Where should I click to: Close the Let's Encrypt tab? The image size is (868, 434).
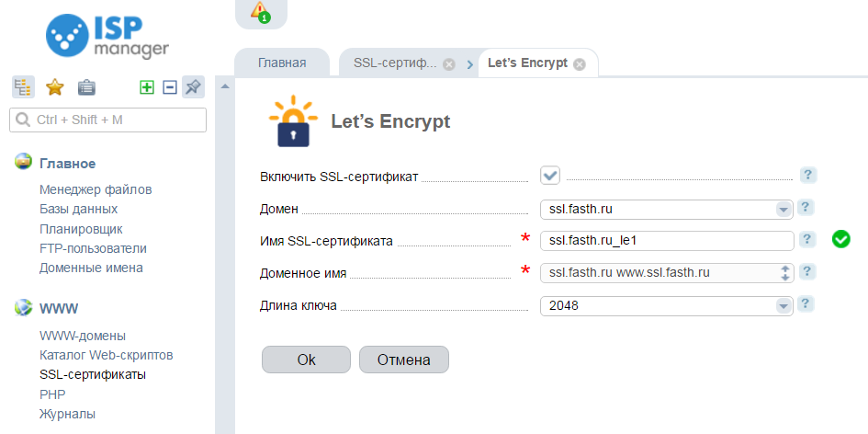(x=579, y=64)
